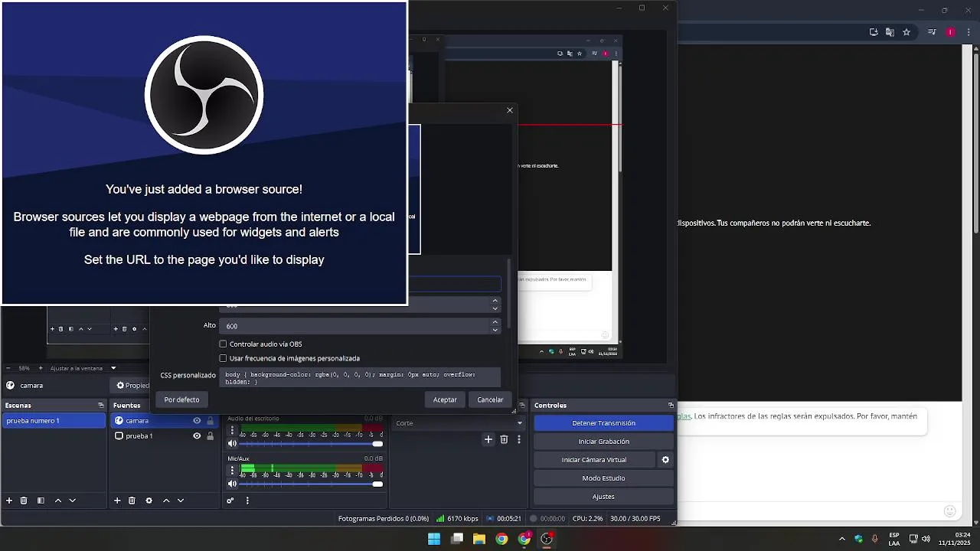Screen dimensions: 980x551
Task: Click Iniciar Cámara Virtual button
Action: [x=594, y=460]
